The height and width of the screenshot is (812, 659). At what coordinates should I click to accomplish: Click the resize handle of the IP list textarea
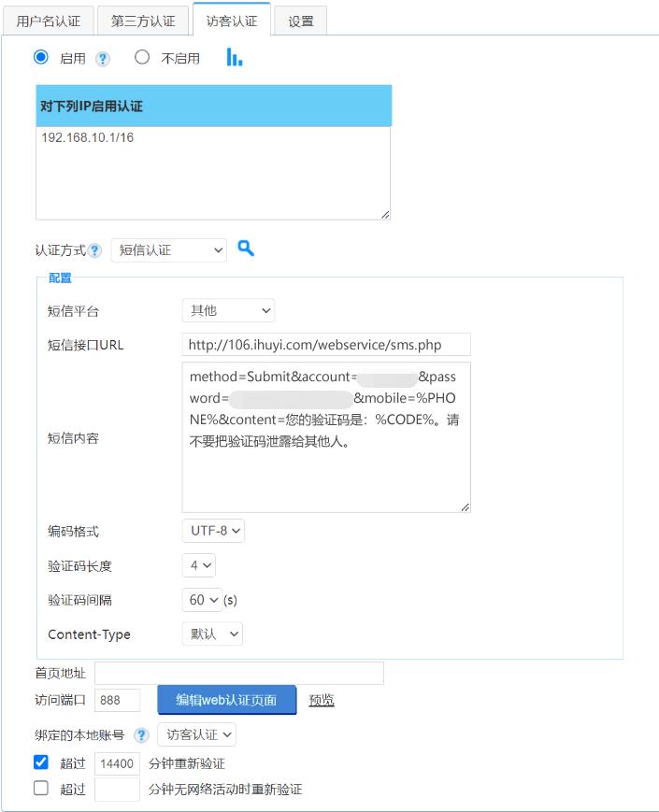click(x=385, y=215)
